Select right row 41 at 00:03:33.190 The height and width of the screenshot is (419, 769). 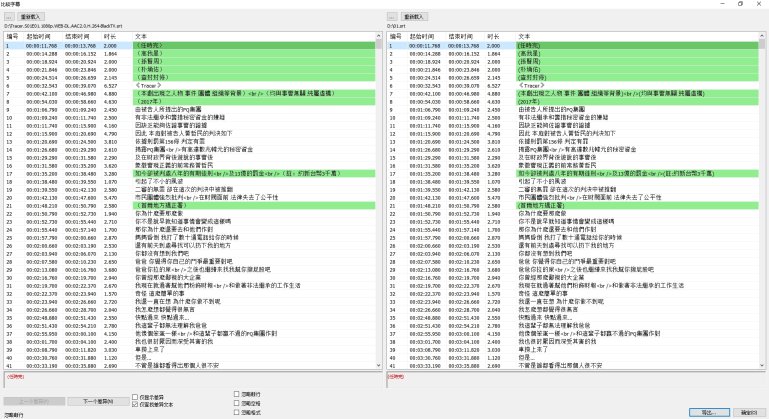coord(573,366)
